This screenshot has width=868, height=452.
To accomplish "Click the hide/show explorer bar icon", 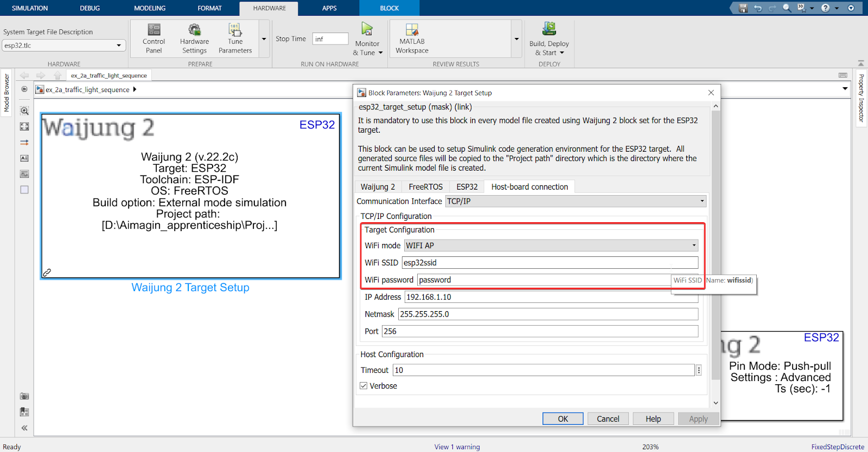I will (24, 89).
